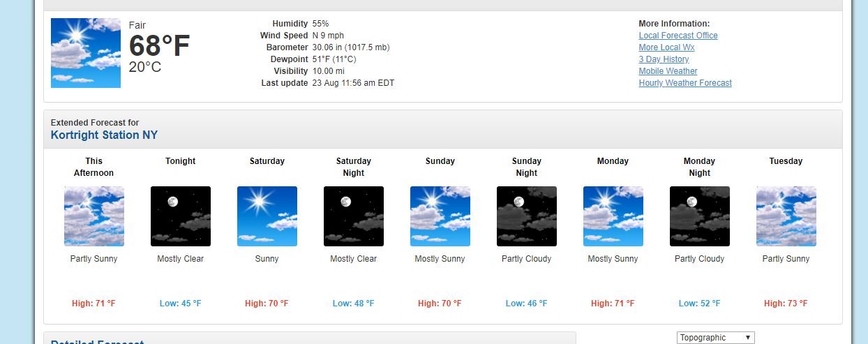
Task: Open the More Local Wx link
Action: (666, 47)
